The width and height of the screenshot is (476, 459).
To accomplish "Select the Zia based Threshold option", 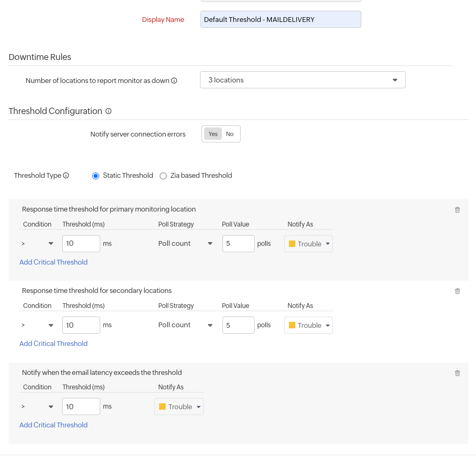I will pyautogui.click(x=163, y=175).
